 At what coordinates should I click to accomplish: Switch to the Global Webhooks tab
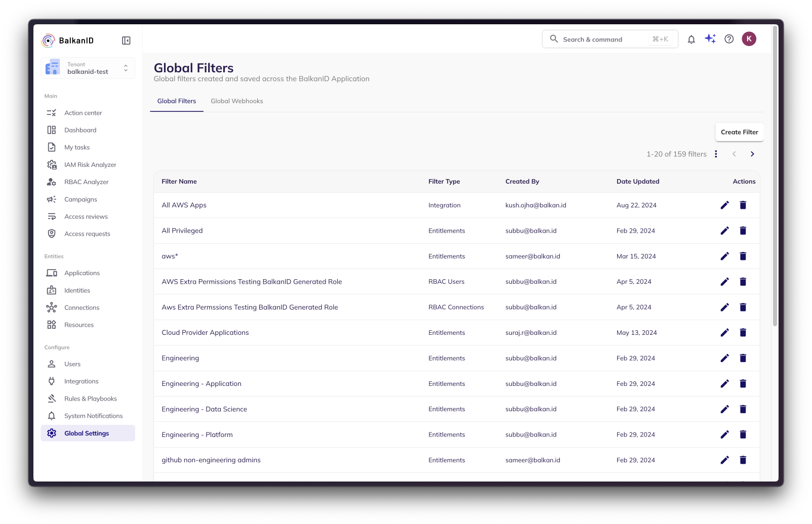(x=236, y=101)
